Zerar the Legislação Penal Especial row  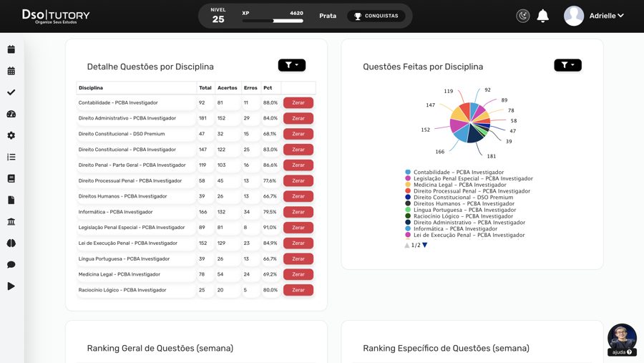point(298,228)
